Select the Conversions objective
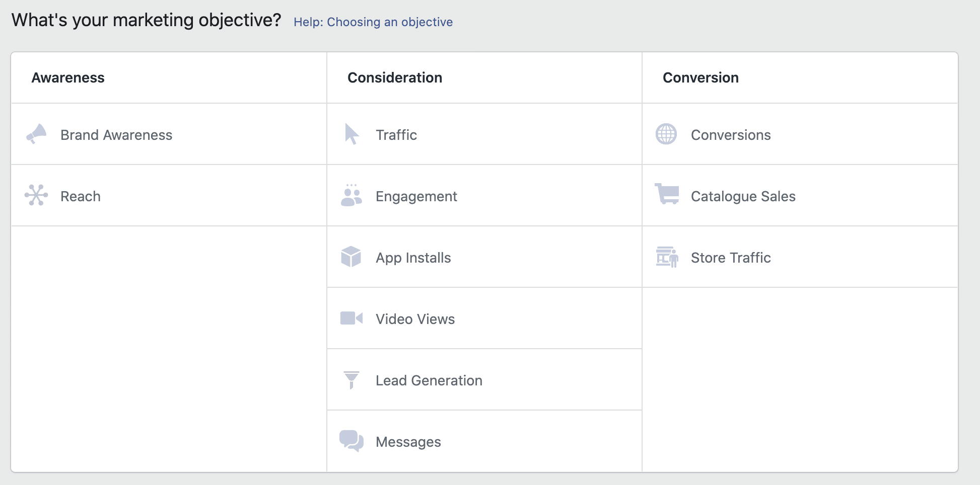This screenshot has height=485, width=980. [x=730, y=134]
